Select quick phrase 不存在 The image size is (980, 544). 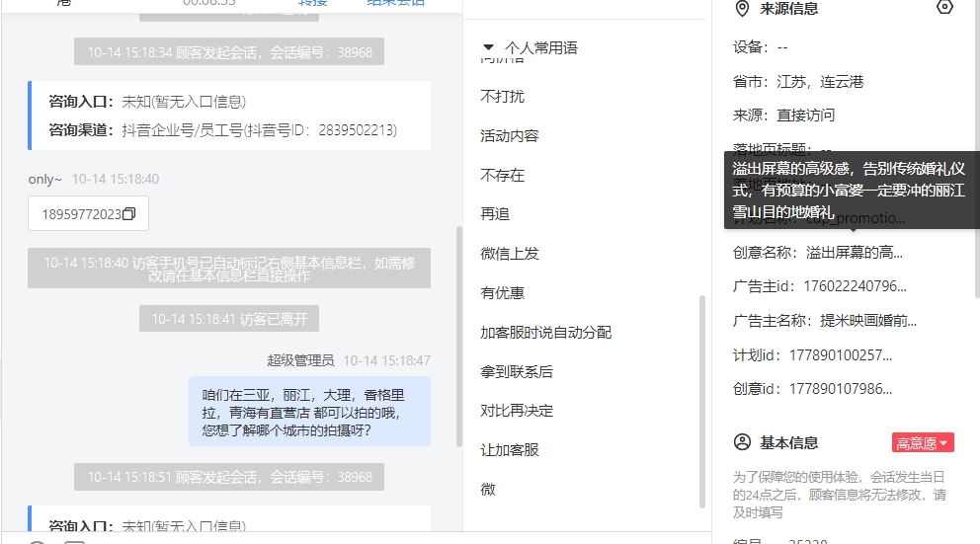(503, 175)
